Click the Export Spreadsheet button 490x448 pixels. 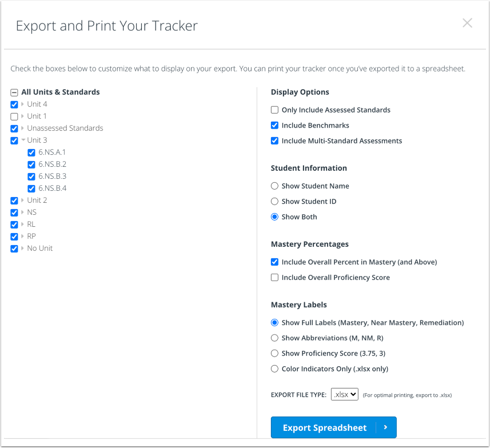click(326, 427)
